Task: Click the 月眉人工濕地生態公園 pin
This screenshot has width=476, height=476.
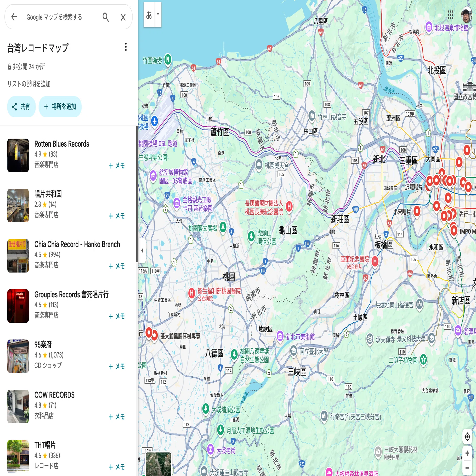Action: click(220, 430)
